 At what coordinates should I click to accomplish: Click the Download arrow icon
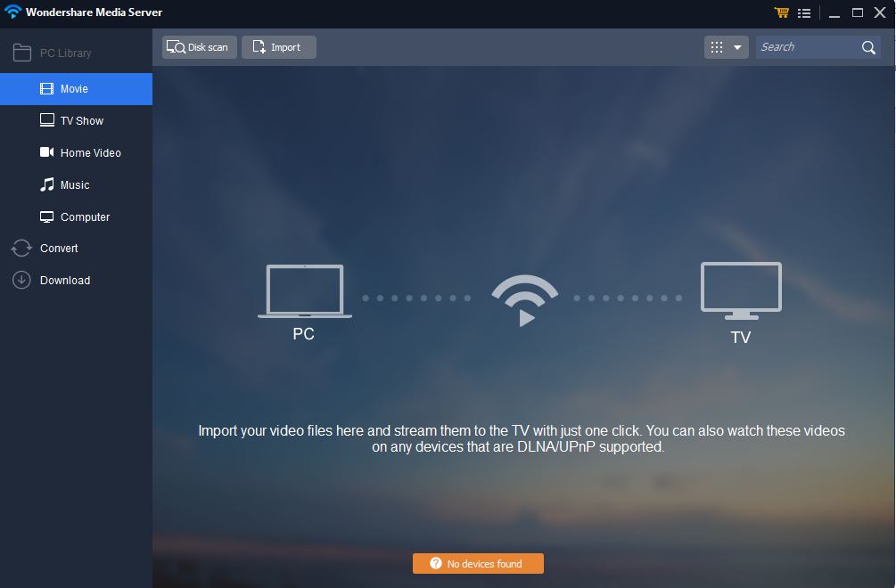pos(21,281)
